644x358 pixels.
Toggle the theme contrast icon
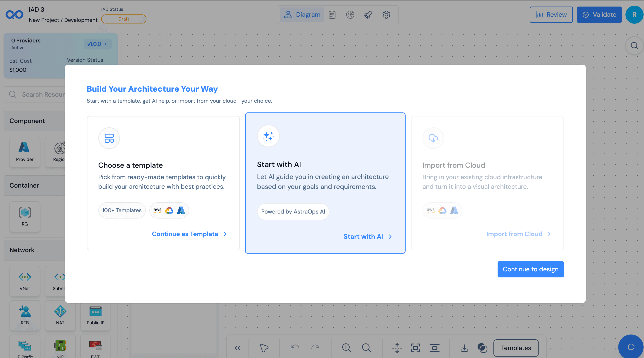click(x=482, y=348)
